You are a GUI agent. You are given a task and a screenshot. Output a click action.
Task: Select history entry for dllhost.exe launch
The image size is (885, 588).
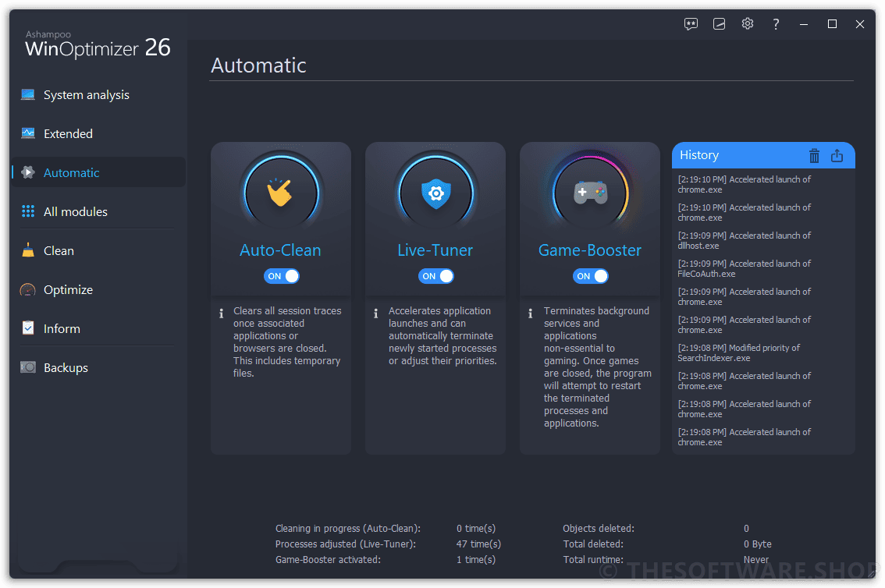click(744, 240)
